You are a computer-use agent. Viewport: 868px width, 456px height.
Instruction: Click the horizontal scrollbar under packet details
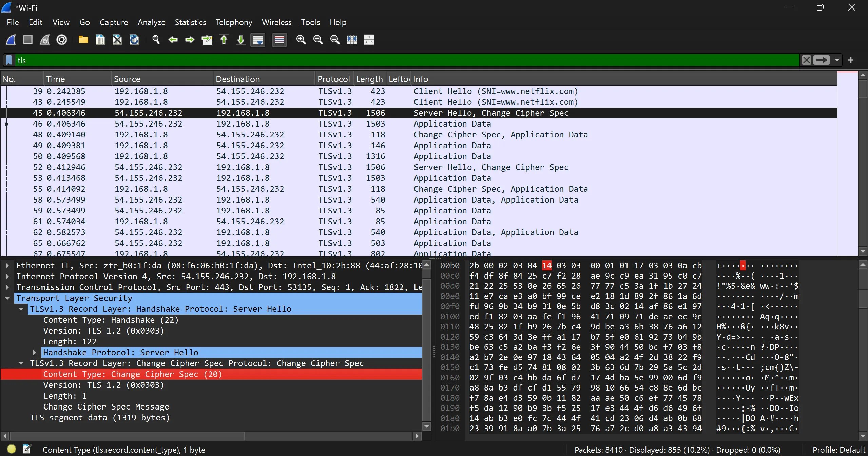point(127,436)
